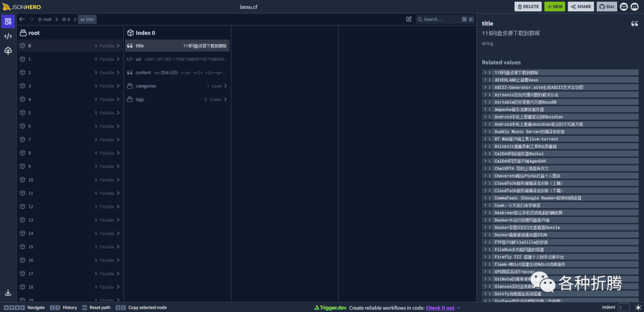Viewport: 644px width, 312px height.
Task: Switch to column view in sidebar
Action: click(8, 21)
